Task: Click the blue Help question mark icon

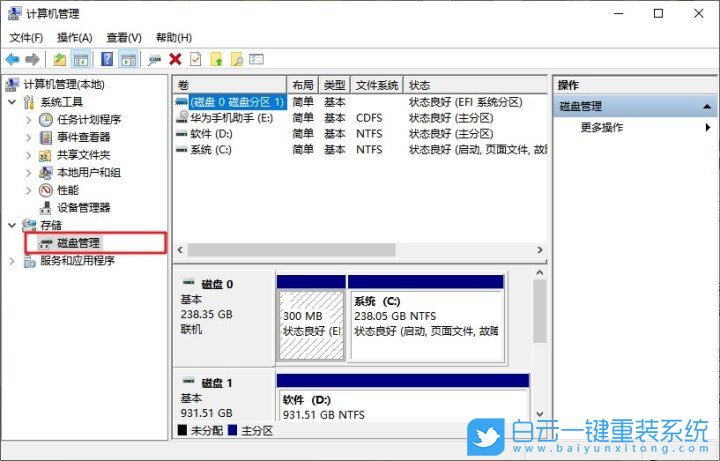Action: pos(107,59)
